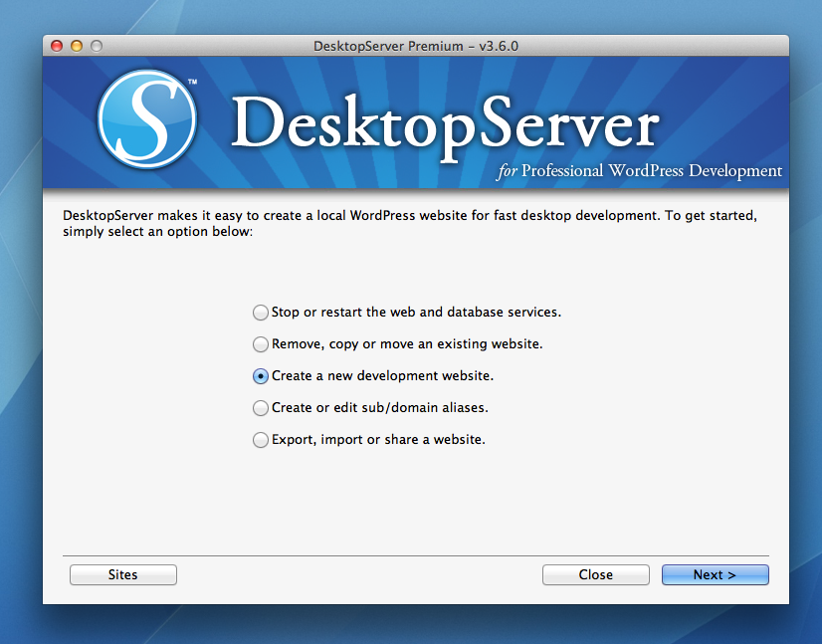Click 'for Professional WordPress Development' tagline
822x644 pixels.
coord(640,171)
